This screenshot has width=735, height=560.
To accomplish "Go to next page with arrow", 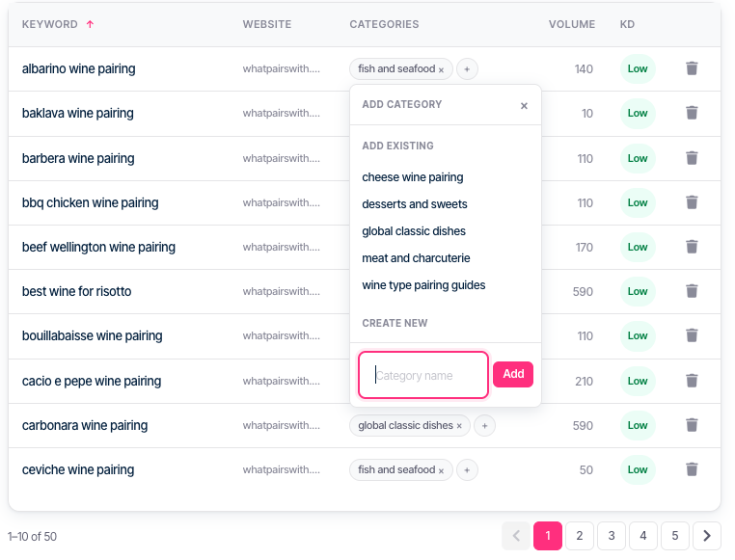I will 707,536.
